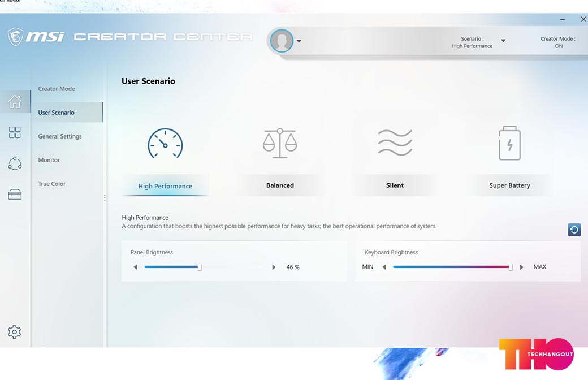Open the toolbox sidebar icon
This screenshot has height=380, width=588.
tap(15, 195)
